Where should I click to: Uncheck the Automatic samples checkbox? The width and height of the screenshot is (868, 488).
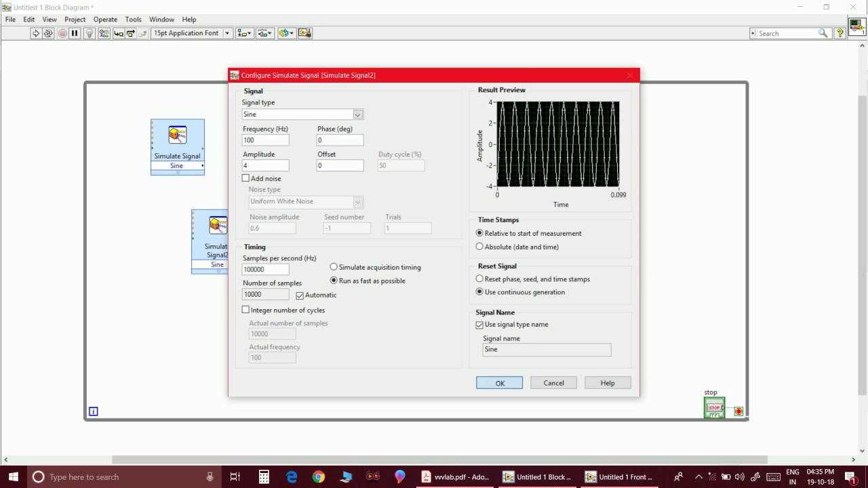(300, 296)
